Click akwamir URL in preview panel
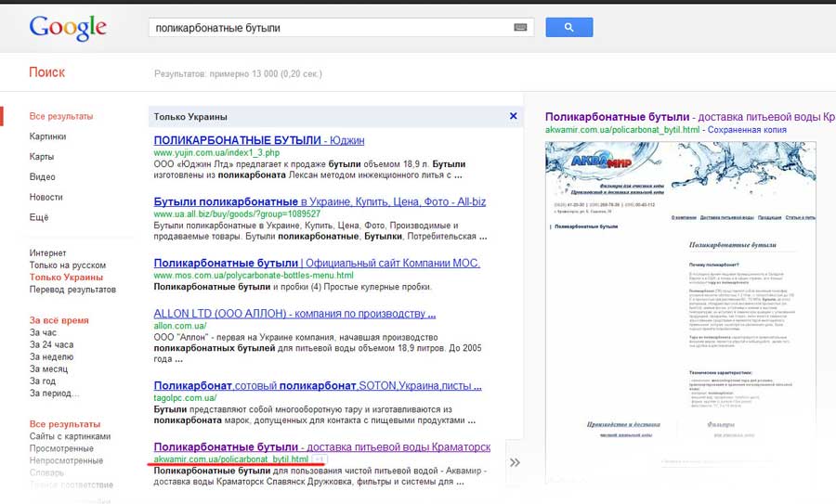 click(622, 129)
